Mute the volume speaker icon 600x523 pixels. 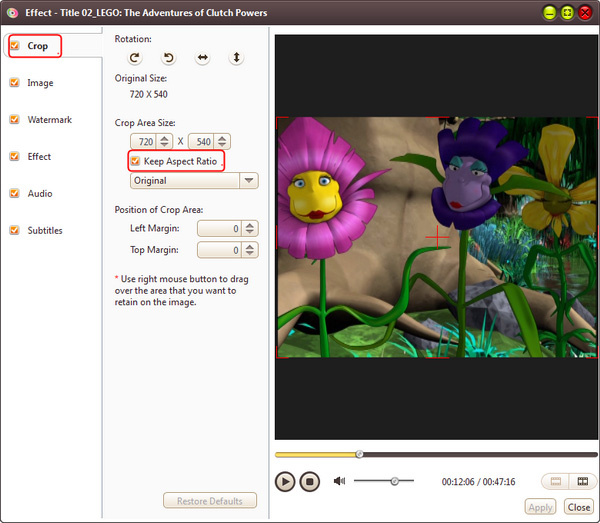(x=339, y=481)
